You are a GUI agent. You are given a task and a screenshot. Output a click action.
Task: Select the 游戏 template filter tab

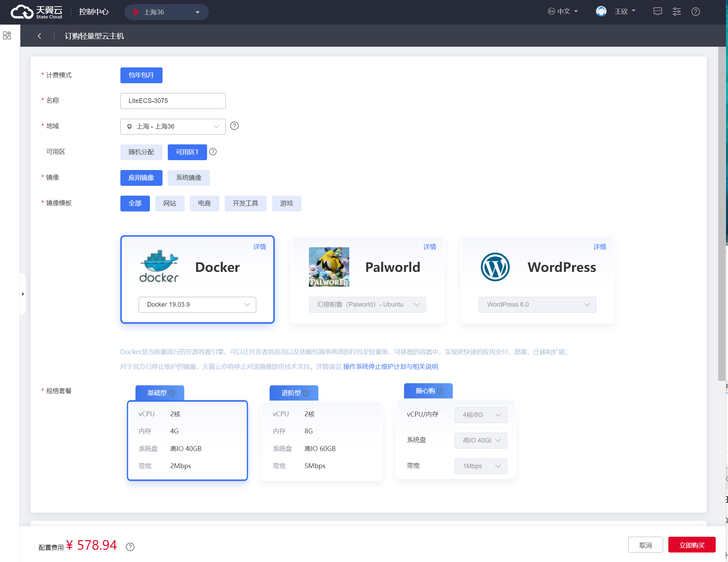point(287,203)
